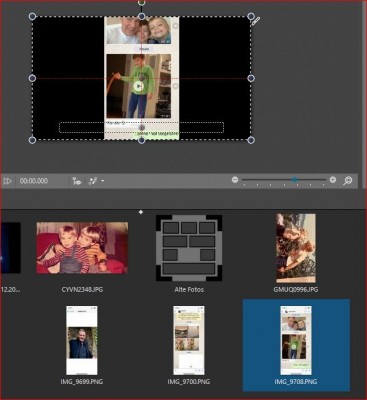
Task: Click the bottom-right resize handle of frame
Action: 251,140
